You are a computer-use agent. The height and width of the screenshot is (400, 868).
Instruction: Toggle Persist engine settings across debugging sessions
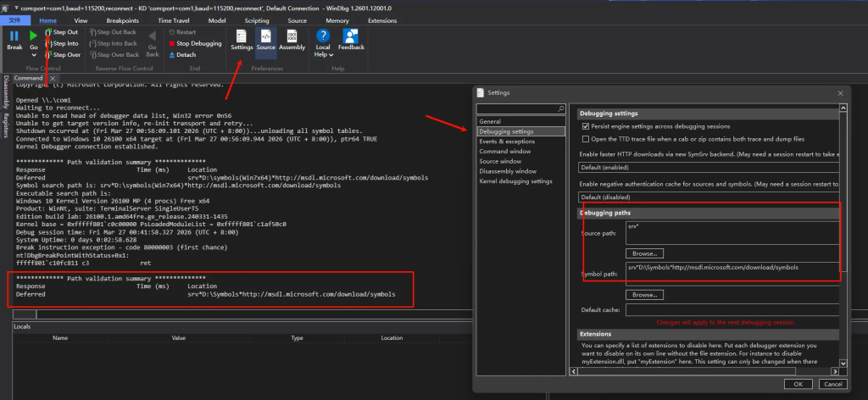click(586, 126)
